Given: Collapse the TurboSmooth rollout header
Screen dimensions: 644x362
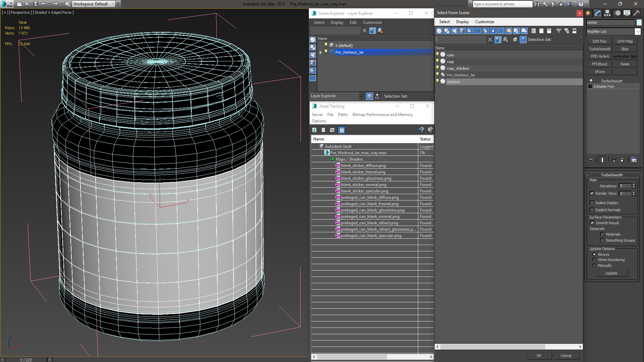Looking at the screenshot, I should pos(611,175).
